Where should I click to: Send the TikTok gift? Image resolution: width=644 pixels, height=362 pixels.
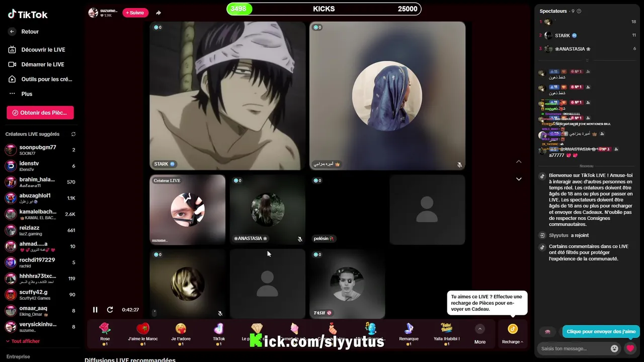coord(219,334)
